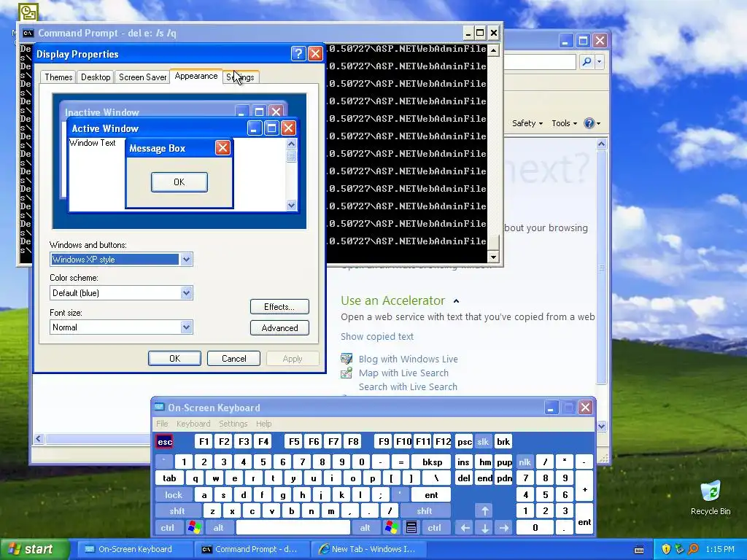
Task: Open the Windows and buttons dropdown
Action: (186, 260)
